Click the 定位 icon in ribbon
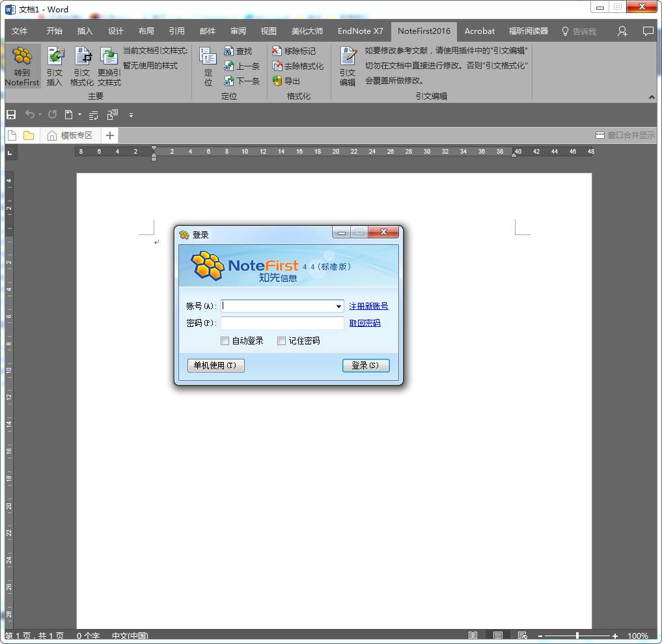Screen dimensions: 662x644 point(208,56)
